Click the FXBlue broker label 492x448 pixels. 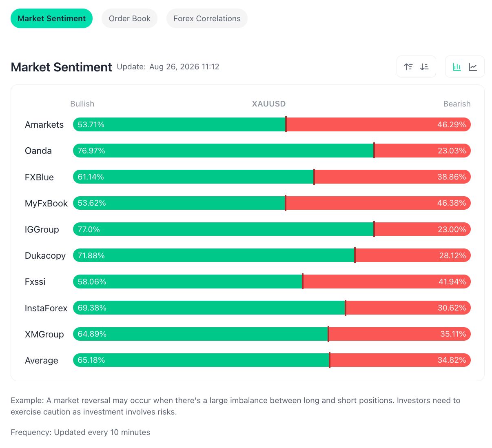click(39, 177)
